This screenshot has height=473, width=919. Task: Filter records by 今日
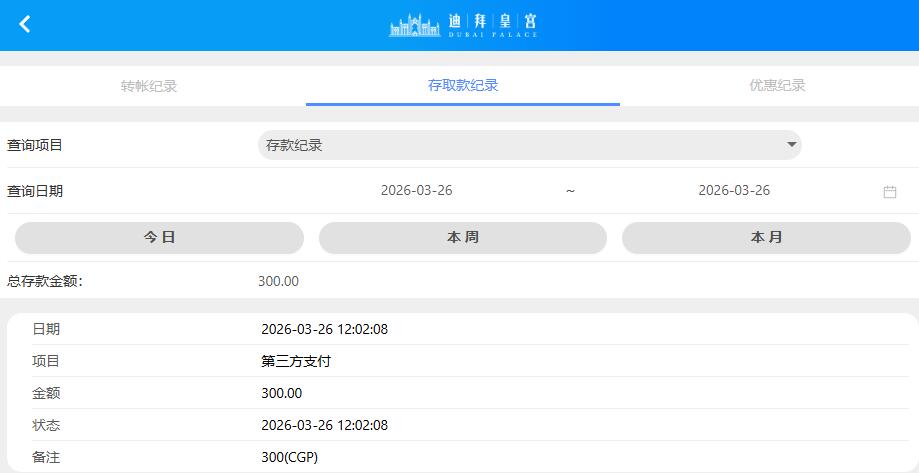tap(159, 238)
